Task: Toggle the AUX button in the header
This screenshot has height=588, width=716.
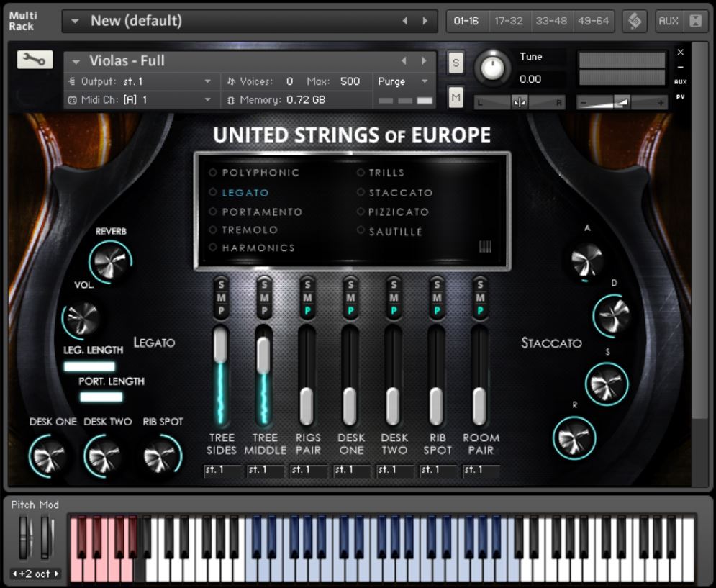Action: click(x=669, y=21)
